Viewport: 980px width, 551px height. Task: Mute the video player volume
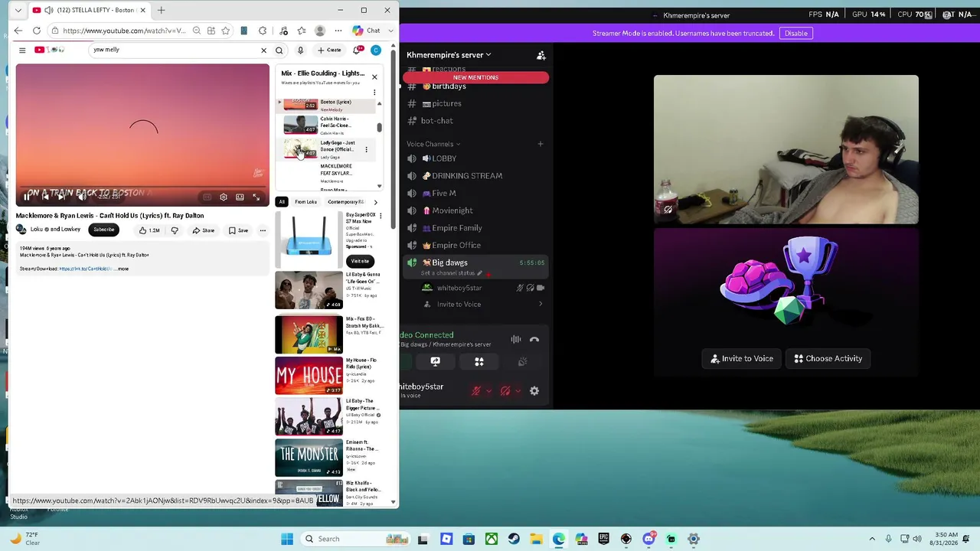[x=81, y=197]
